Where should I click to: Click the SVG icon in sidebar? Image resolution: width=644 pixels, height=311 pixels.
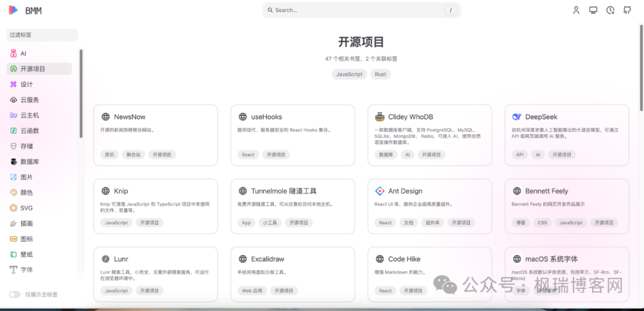(14, 208)
